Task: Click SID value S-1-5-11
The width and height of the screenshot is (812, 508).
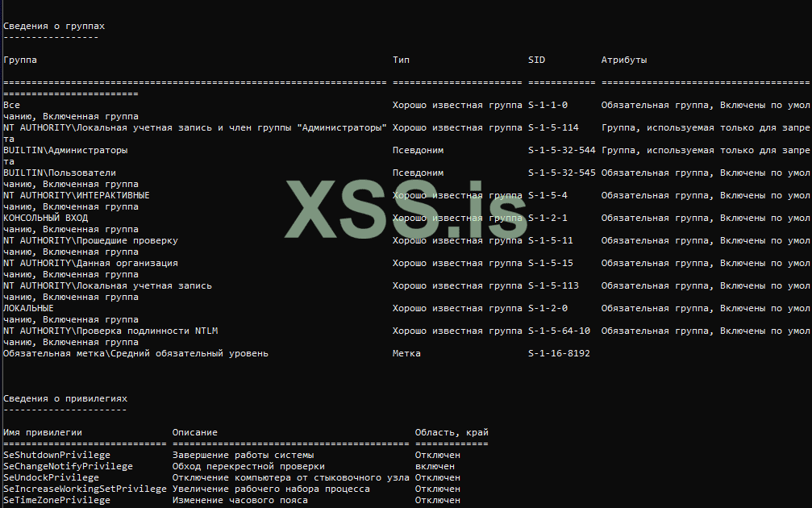Action: coord(551,241)
